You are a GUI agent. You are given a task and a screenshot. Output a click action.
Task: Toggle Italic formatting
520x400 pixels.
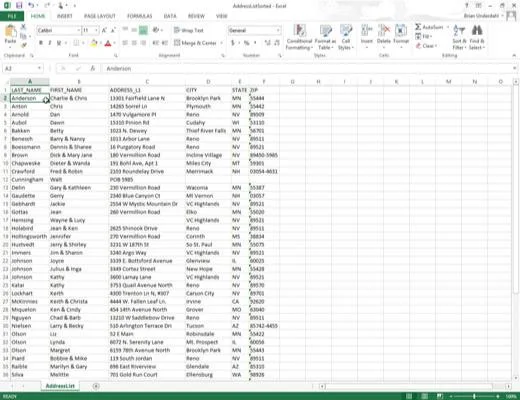point(50,43)
